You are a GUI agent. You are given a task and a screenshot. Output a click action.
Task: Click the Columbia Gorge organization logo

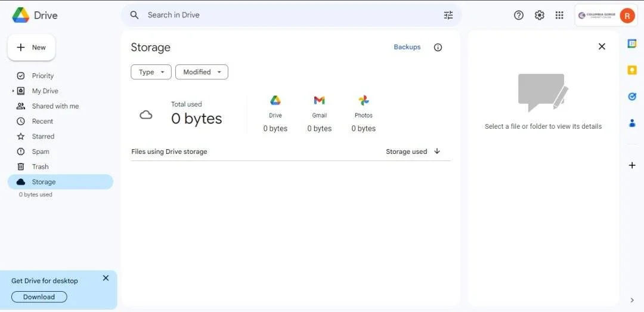(597, 16)
